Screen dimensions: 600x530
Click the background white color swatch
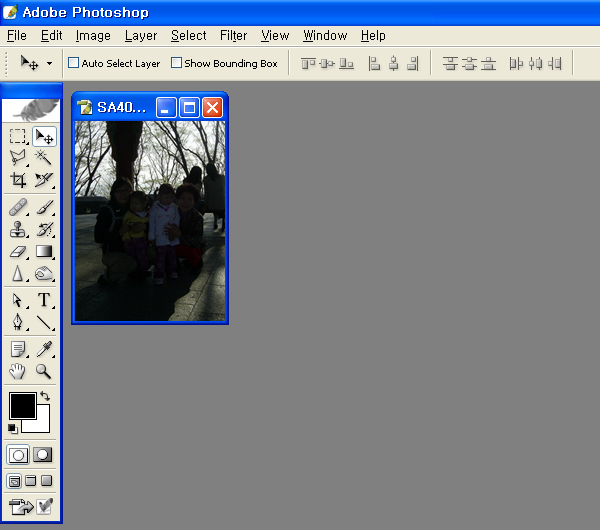coord(42,425)
